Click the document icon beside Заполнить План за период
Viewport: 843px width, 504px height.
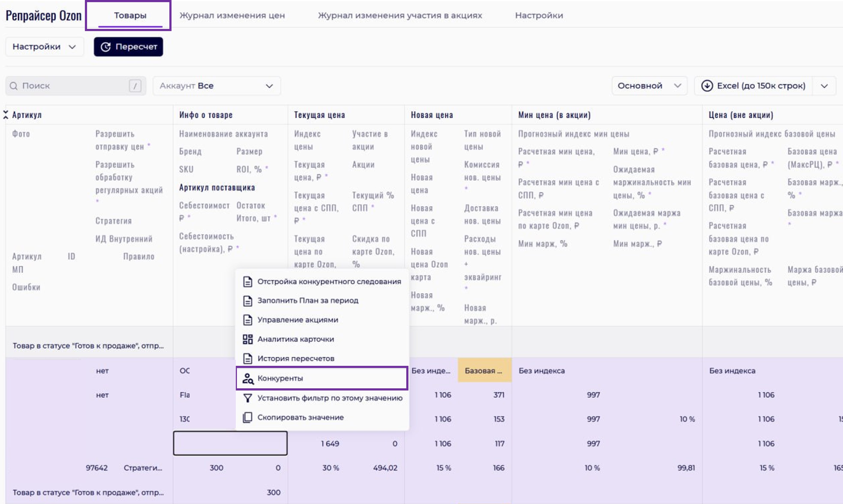click(x=247, y=301)
